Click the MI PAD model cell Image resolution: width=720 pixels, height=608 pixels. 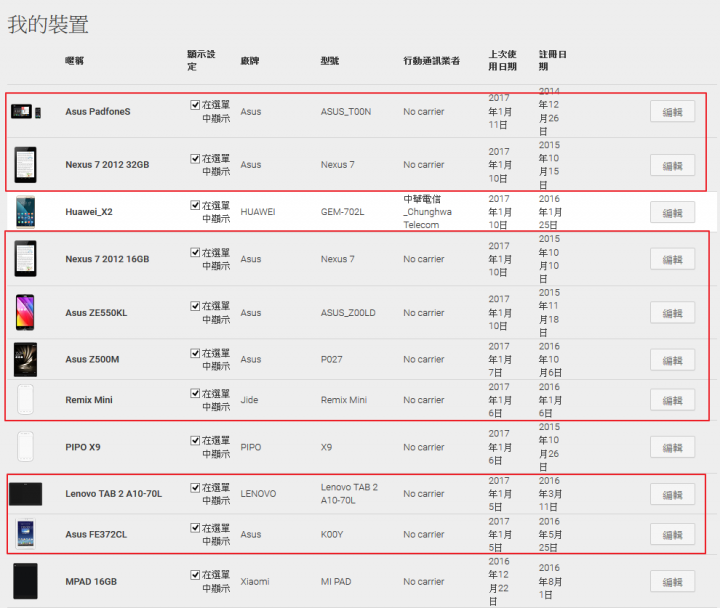(x=336, y=582)
